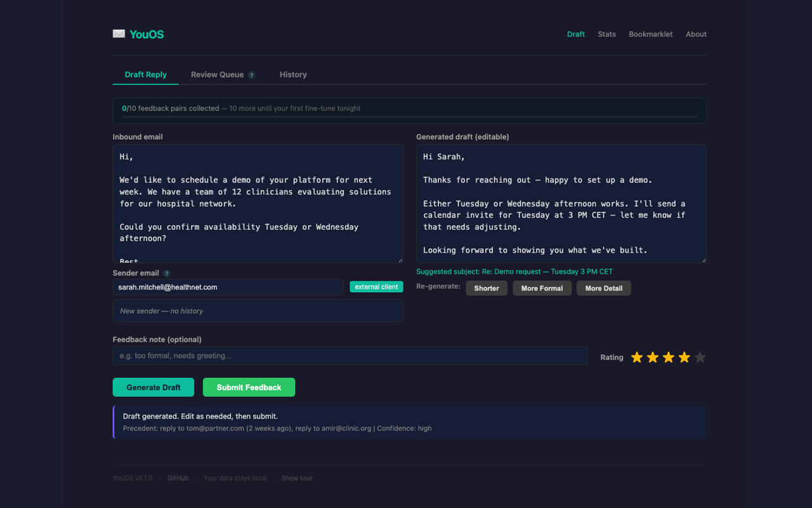Click the 'New sender — no history' box
The height and width of the screenshot is (508, 812).
(258, 311)
